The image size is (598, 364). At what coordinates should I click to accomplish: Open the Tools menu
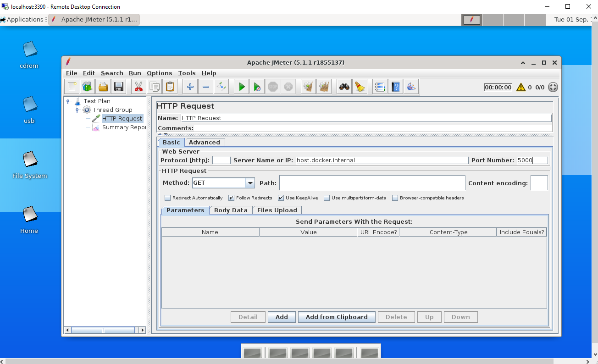(187, 73)
